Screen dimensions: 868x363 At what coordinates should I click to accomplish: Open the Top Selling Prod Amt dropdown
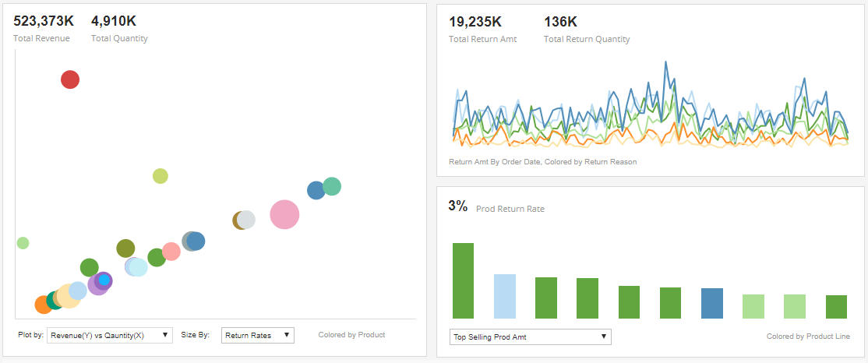pyautogui.click(x=531, y=337)
